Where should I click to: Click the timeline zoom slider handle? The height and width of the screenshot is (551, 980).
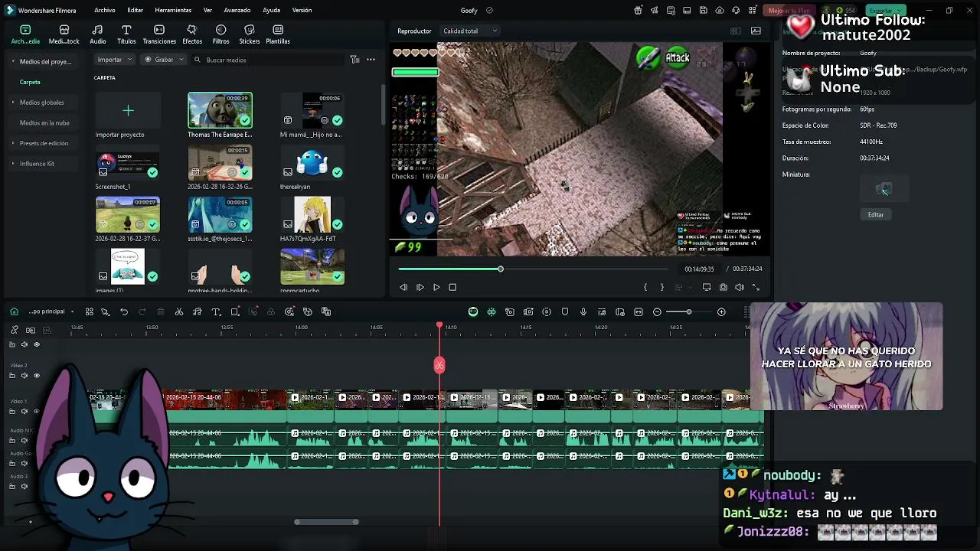688,311
